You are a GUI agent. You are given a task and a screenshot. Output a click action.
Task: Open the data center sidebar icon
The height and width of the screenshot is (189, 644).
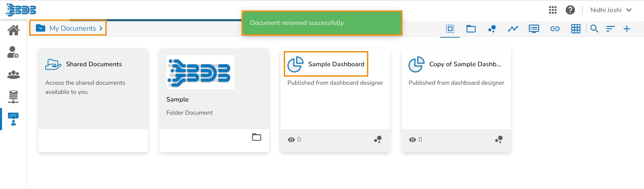click(x=13, y=97)
